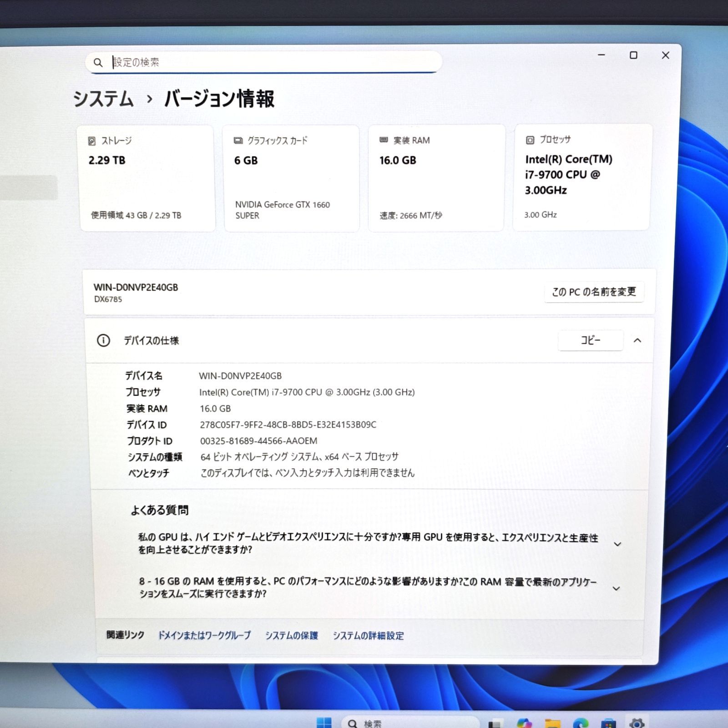Click product ID 00325-81689-44566-AAOEM
The image size is (728, 728).
coord(259,441)
